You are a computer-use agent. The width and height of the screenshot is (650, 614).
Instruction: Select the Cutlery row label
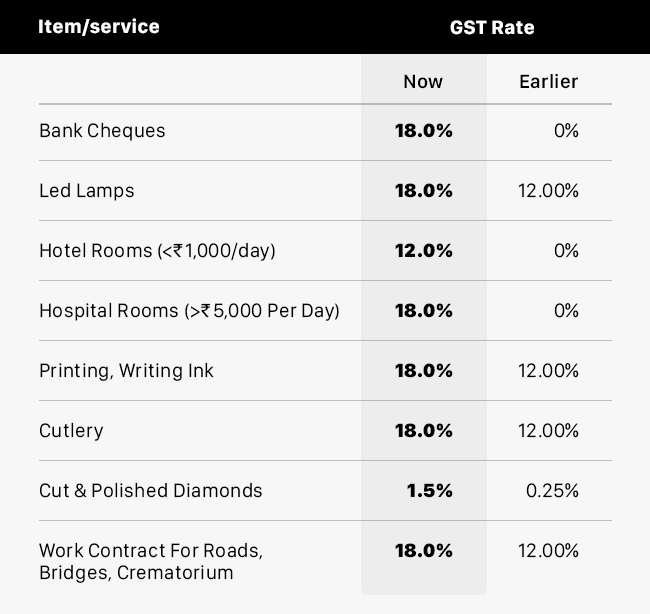coord(71,431)
